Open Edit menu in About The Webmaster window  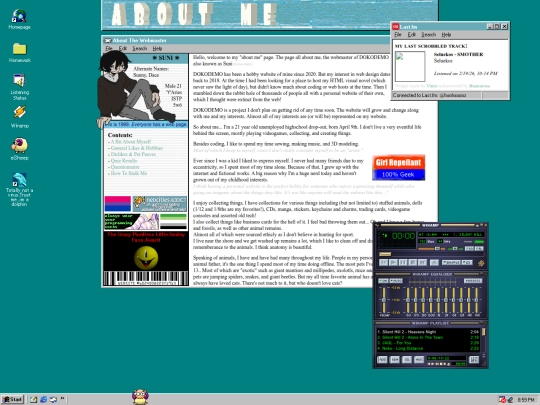tap(123, 49)
